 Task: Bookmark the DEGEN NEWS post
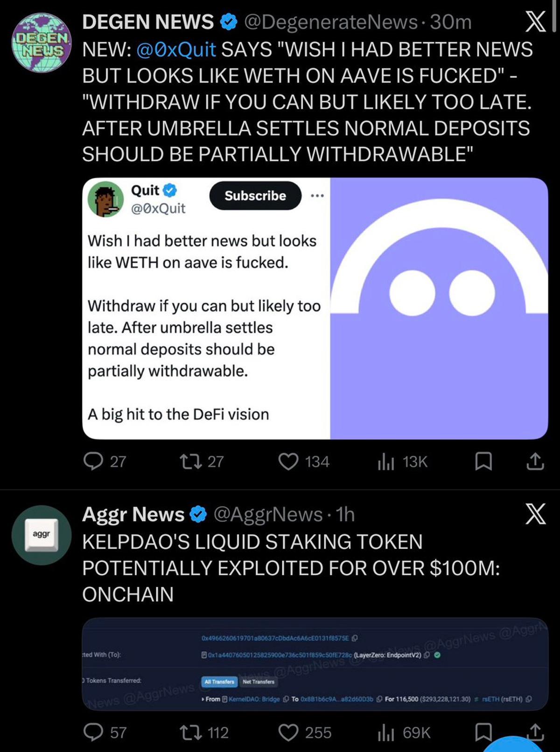click(x=483, y=461)
